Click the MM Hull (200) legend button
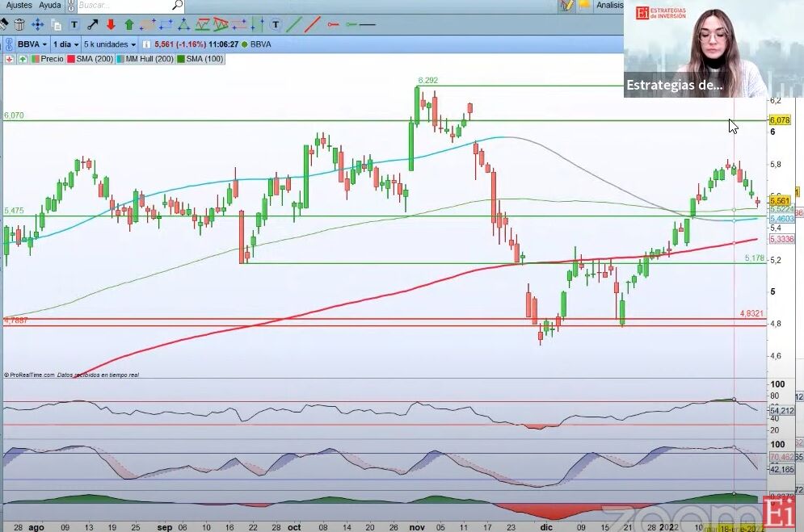This screenshot has height=532, width=804. 145,60
